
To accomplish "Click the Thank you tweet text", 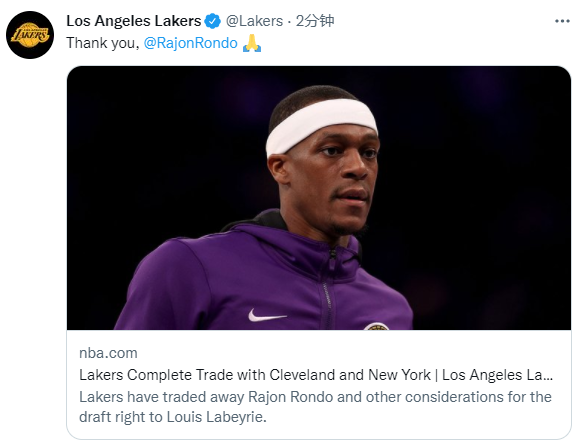I will 102,43.
